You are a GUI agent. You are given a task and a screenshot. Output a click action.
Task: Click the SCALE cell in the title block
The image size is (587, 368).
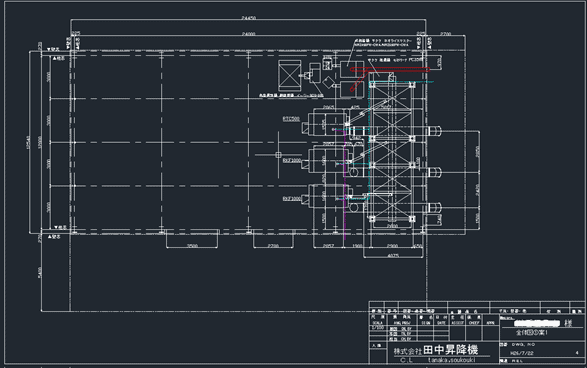point(377,322)
